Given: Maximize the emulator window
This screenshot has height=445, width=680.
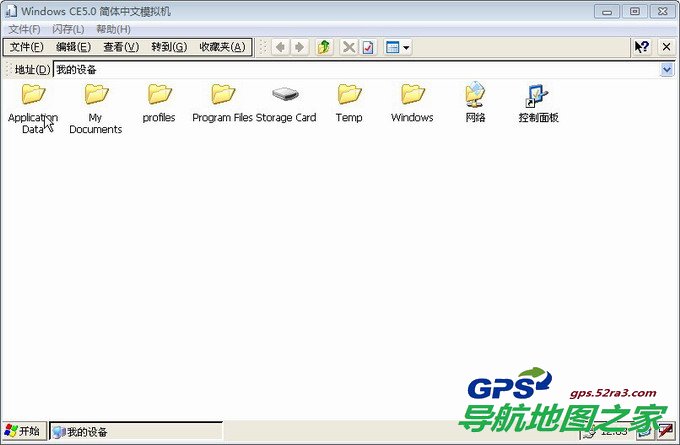Looking at the screenshot, I should (x=634, y=11).
